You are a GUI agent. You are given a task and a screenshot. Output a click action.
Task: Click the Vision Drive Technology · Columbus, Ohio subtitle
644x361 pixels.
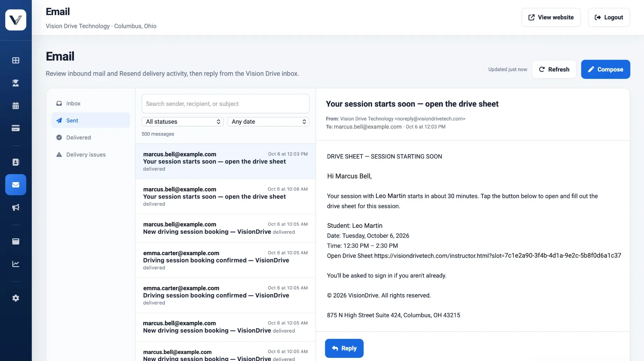tap(101, 26)
